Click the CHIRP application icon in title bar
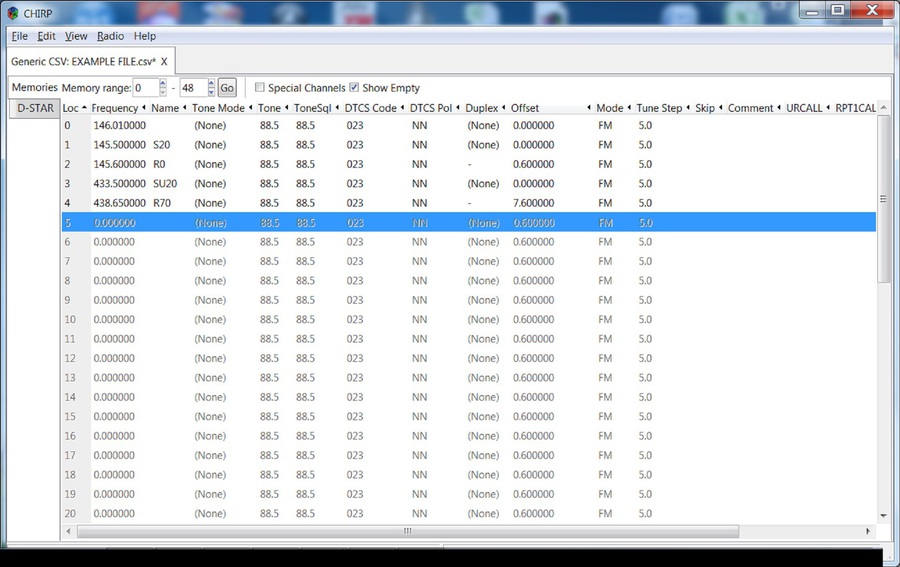The width and height of the screenshot is (900, 567). [x=12, y=13]
